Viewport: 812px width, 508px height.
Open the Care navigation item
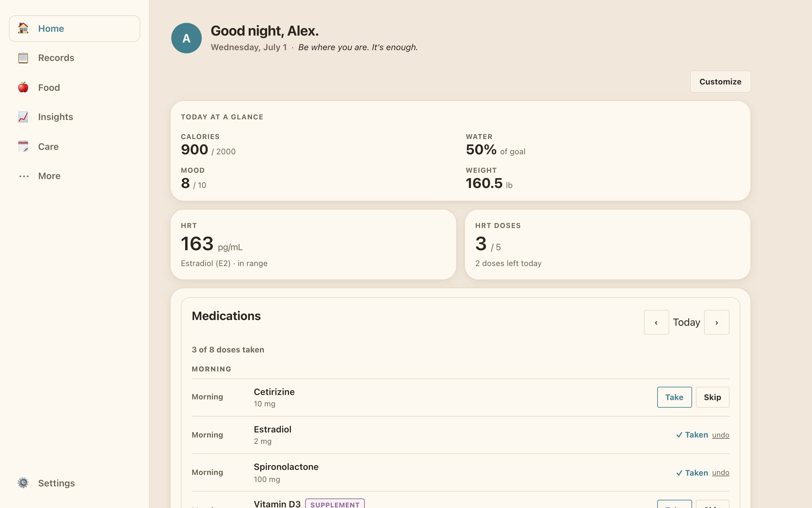click(x=75, y=146)
